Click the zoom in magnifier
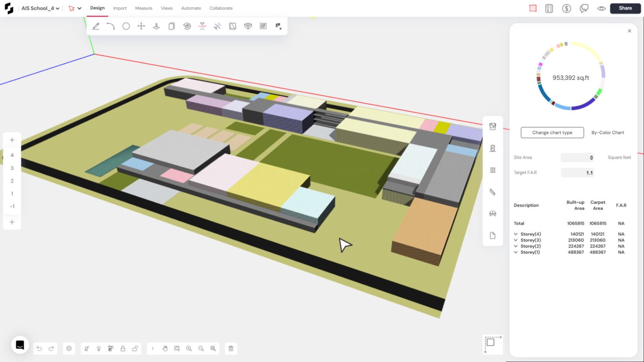 tap(189, 348)
